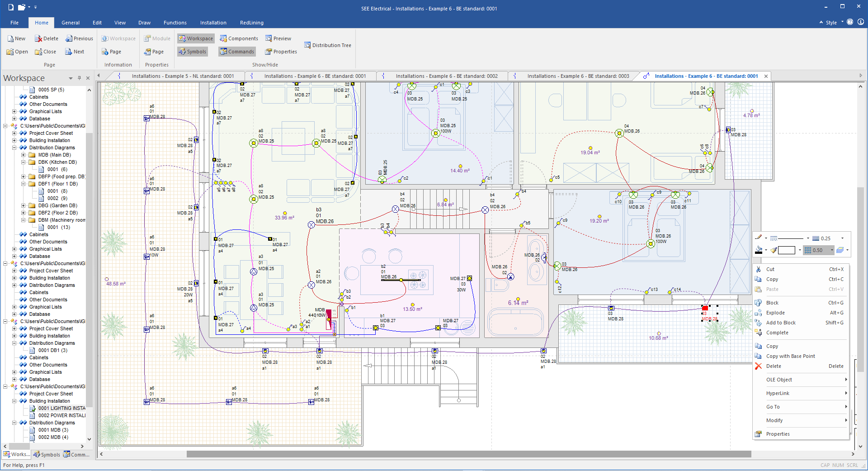Unpin the Workspace panel
This screenshot has height=471, width=868.
pyautogui.click(x=79, y=77)
